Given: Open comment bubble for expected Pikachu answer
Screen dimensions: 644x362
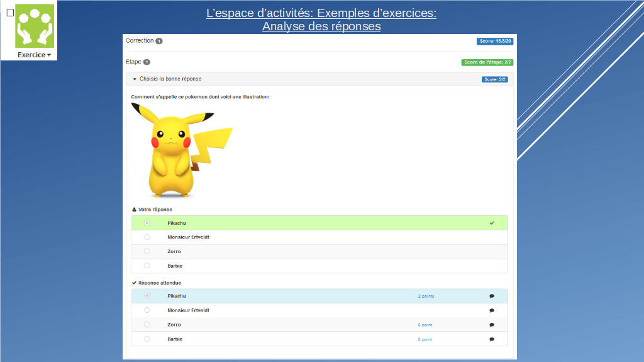Looking at the screenshot, I should point(492,296).
